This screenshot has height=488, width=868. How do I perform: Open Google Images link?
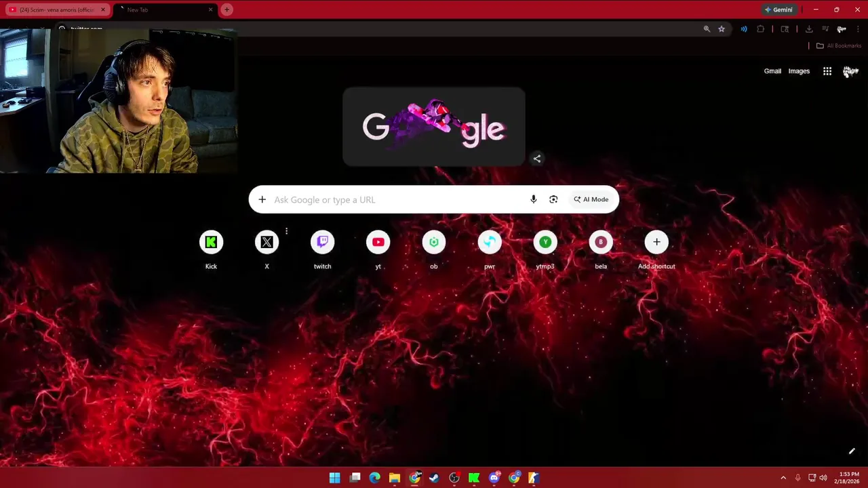tap(799, 71)
